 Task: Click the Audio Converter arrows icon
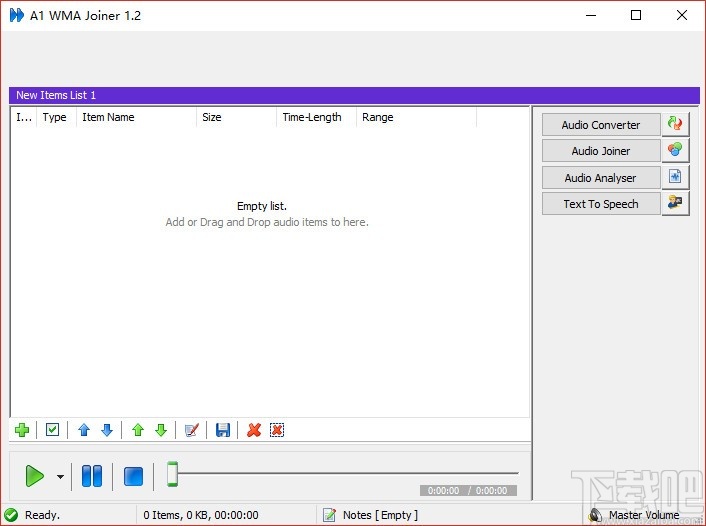click(x=675, y=124)
